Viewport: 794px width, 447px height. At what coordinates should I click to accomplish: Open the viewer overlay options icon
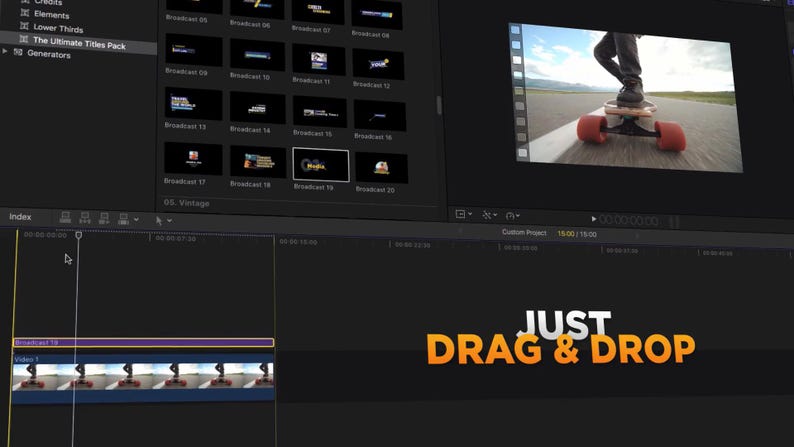click(460, 214)
